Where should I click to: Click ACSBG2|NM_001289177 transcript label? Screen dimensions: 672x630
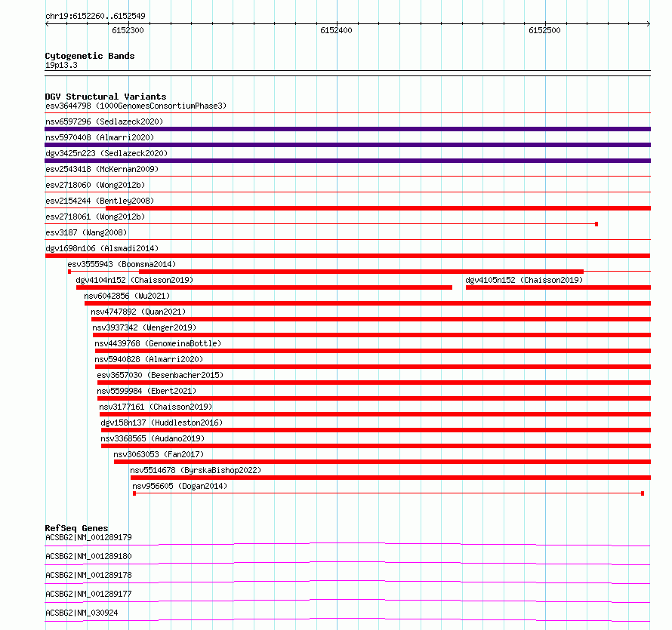(x=88, y=594)
